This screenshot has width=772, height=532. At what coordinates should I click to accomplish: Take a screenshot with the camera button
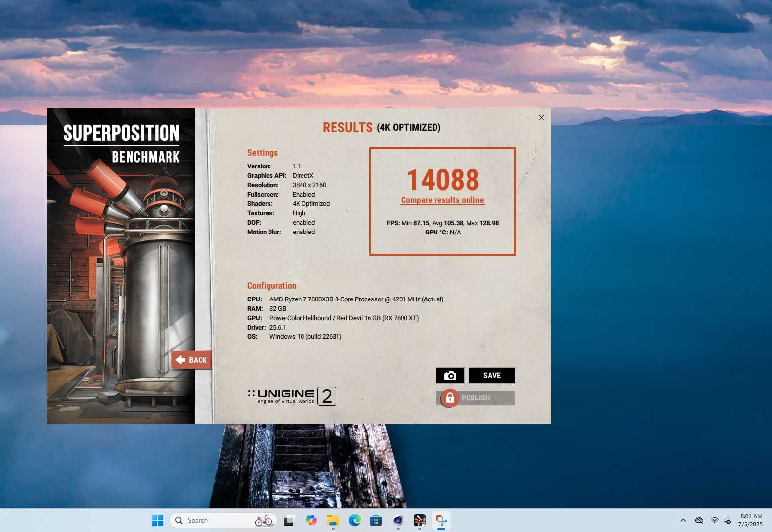(450, 376)
